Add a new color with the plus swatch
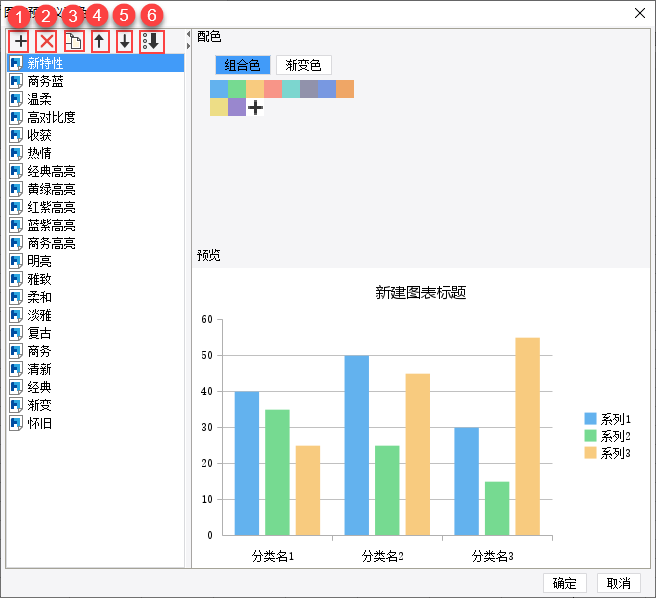The width and height of the screenshot is (656, 598). [x=255, y=108]
